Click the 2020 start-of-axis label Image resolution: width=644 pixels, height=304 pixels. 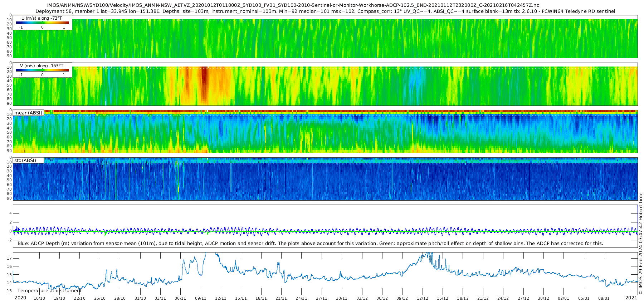click(20, 298)
